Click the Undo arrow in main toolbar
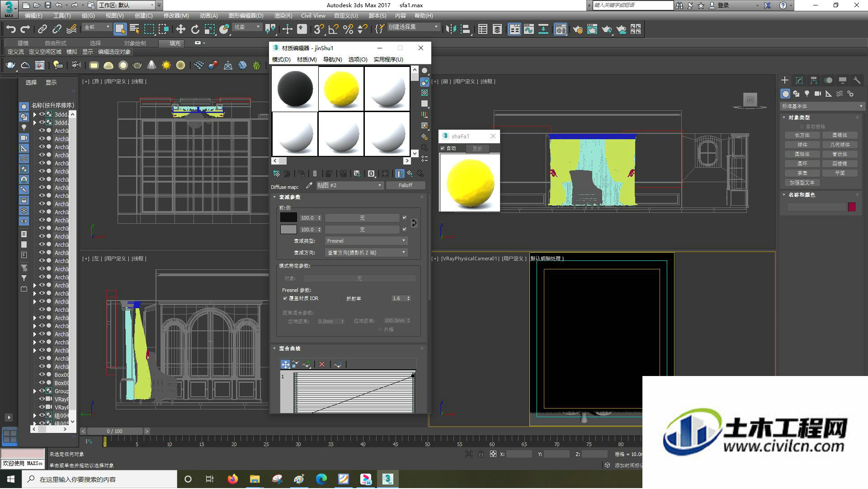 click(x=11, y=29)
